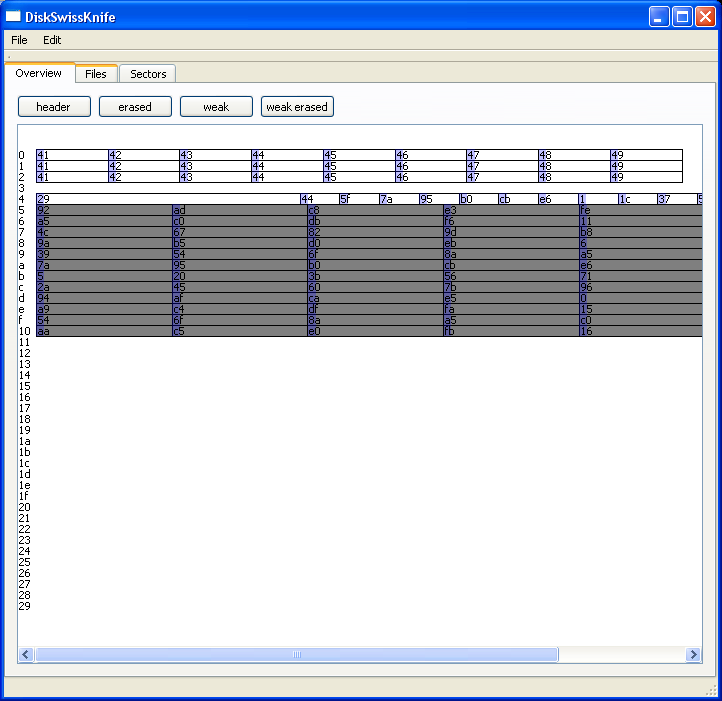This screenshot has width=722, height=701.
Task: Select the Overview tab
Action: tap(39, 73)
